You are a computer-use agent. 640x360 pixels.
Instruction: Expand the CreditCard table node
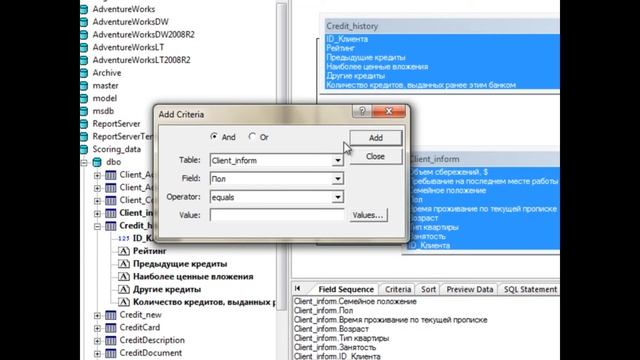[97, 328]
